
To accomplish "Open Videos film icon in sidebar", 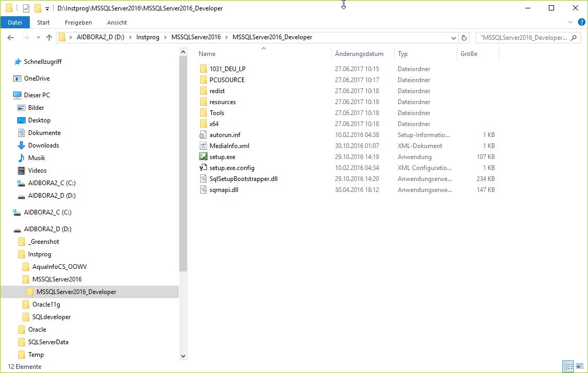I will (21, 171).
